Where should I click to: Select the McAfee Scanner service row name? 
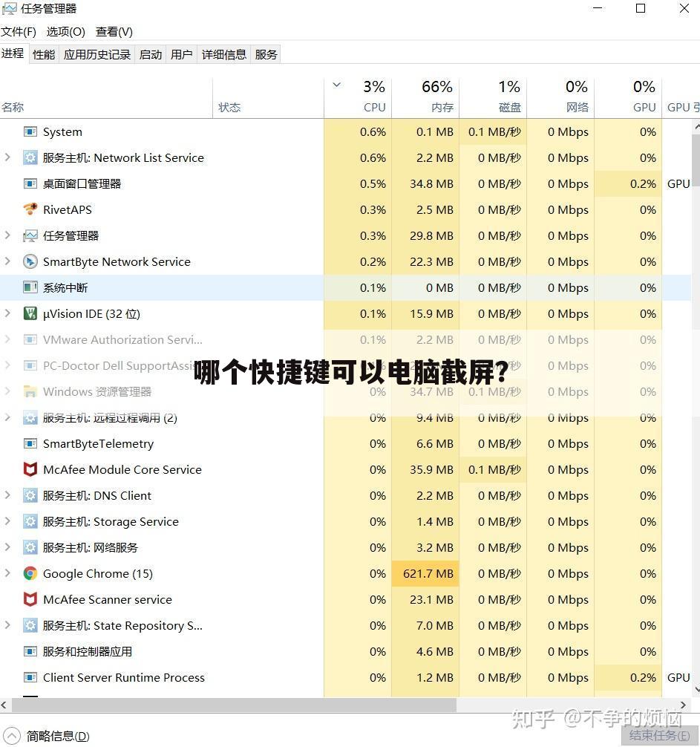[108, 599]
